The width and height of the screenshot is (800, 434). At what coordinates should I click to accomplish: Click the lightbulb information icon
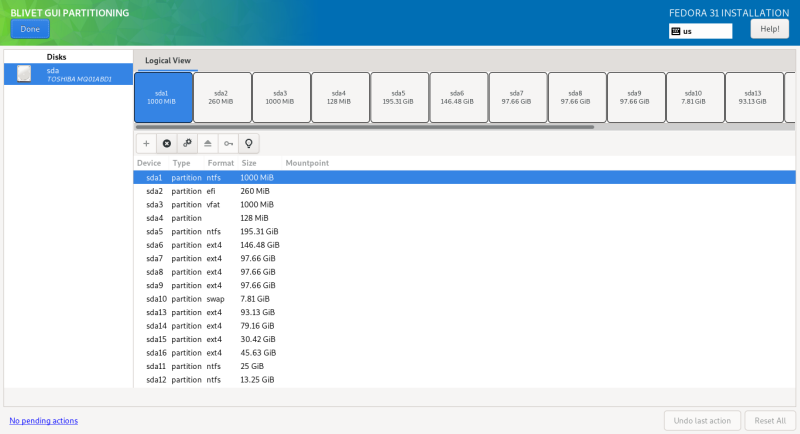pos(249,143)
